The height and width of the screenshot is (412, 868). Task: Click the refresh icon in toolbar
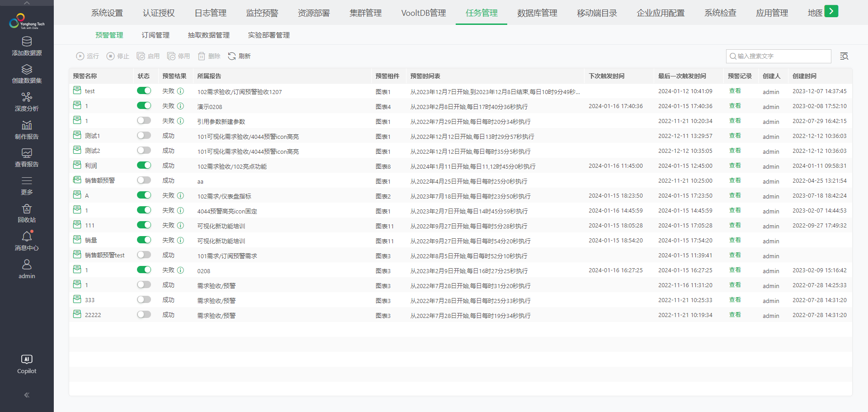point(232,56)
